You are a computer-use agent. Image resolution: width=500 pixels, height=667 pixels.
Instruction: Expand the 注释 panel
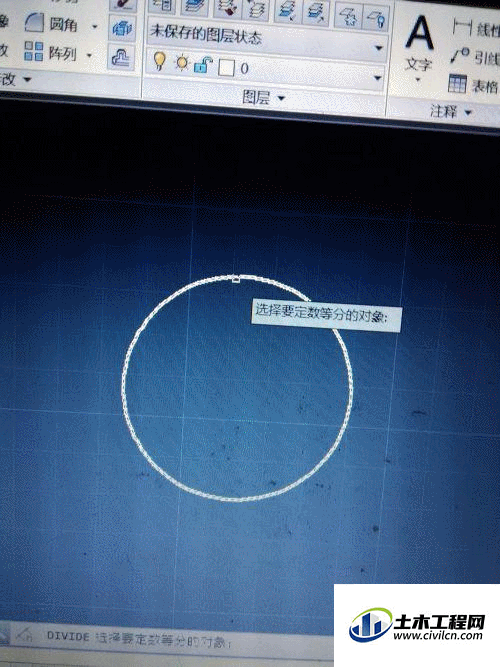(451, 111)
